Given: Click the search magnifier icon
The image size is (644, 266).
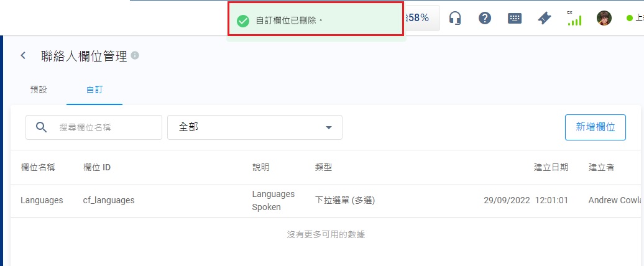Looking at the screenshot, I should tap(42, 127).
